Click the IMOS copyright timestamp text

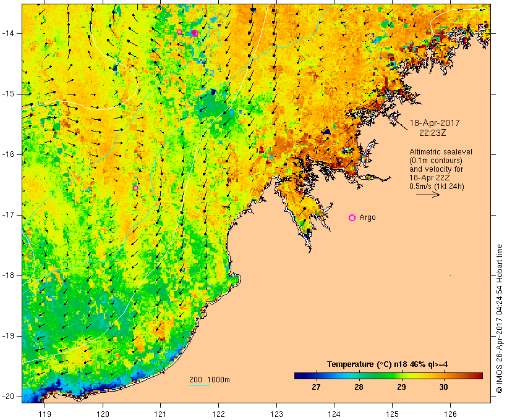(500, 319)
